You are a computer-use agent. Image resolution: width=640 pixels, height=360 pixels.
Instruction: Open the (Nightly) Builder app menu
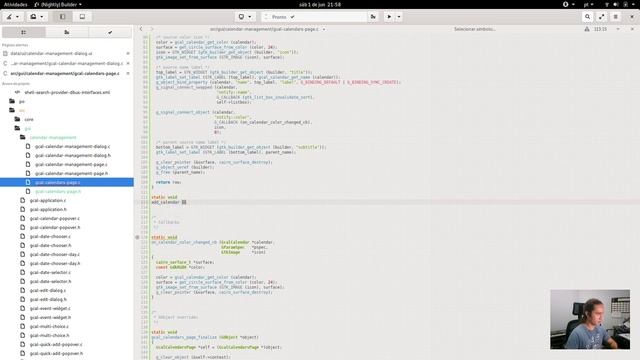(x=58, y=4)
